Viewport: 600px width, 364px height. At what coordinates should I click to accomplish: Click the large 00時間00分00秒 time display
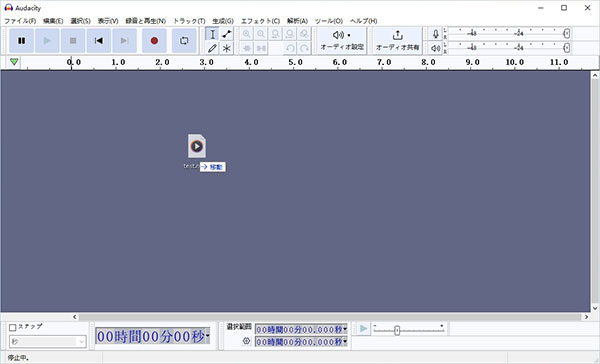click(x=150, y=336)
